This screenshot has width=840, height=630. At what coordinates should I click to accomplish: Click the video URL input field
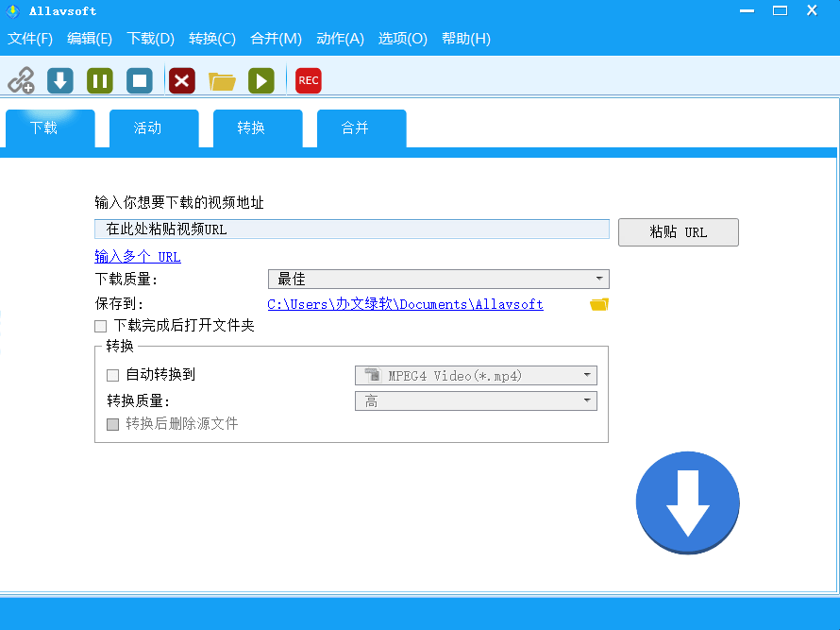point(352,229)
